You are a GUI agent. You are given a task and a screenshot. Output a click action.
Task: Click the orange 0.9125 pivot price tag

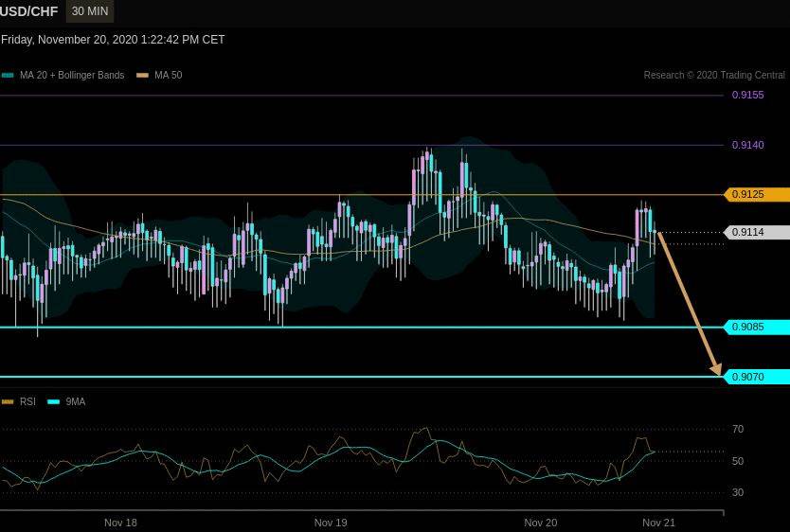757,194
